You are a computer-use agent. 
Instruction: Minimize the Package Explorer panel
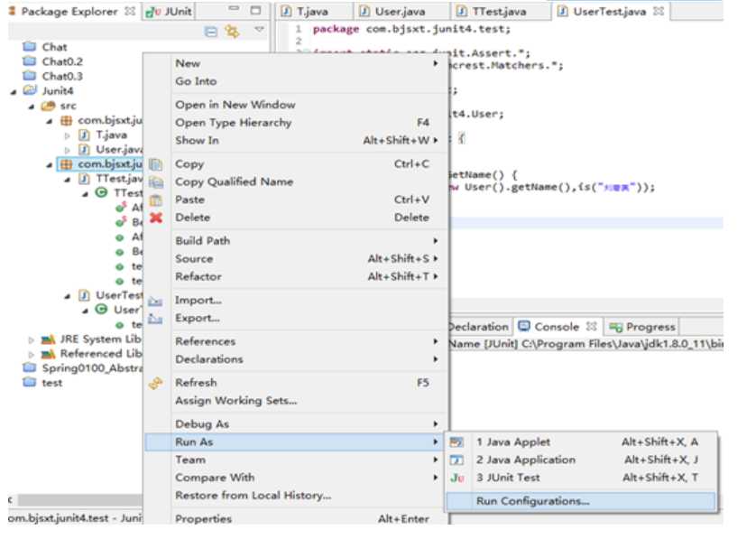[234, 9]
